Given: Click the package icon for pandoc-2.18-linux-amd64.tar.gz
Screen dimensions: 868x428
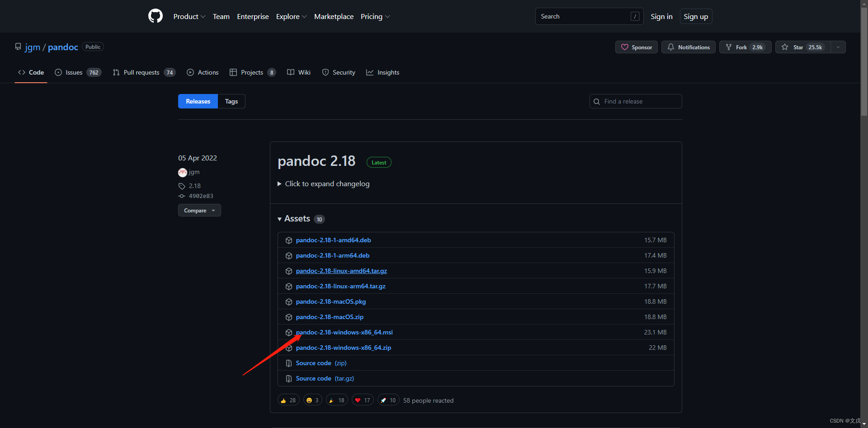Looking at the screenshot, I should 289,271.
